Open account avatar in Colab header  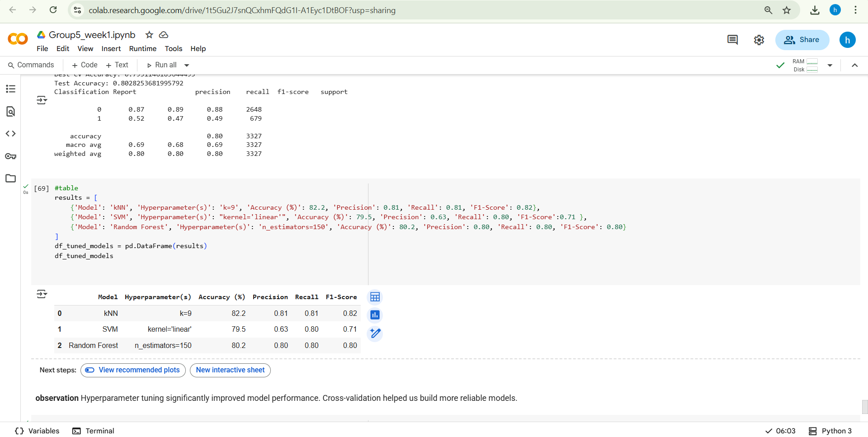pos(848,40)
